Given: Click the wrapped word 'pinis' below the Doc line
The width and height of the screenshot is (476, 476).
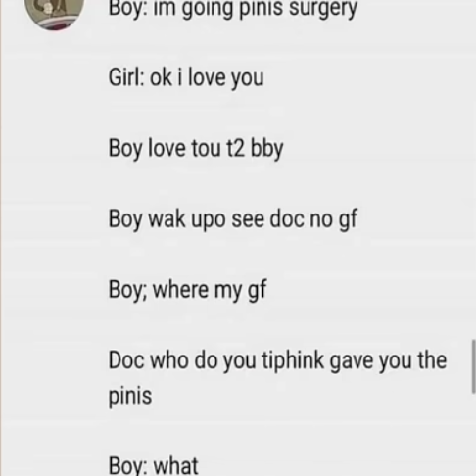Looking at the screenshot, I should pyautogui.click(x=130, y=396).
